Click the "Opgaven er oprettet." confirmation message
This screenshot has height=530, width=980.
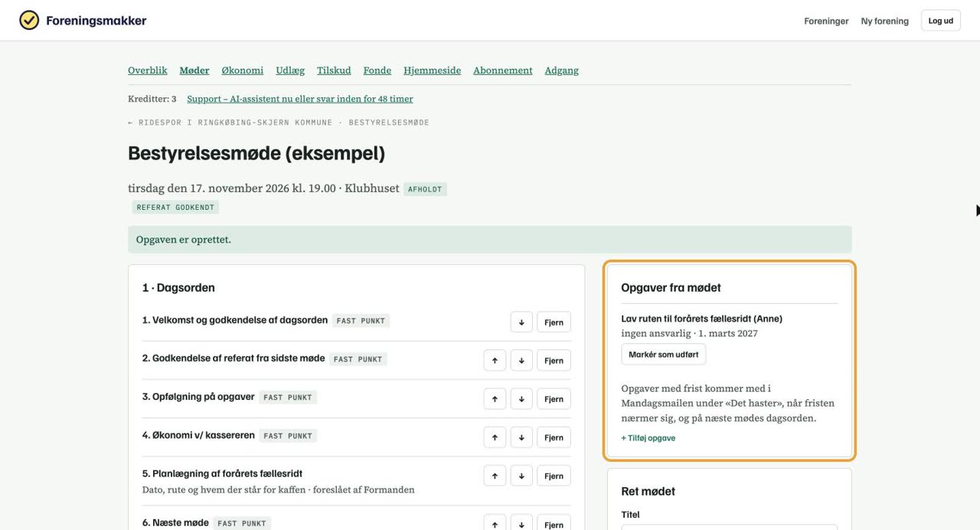point(490,240)
